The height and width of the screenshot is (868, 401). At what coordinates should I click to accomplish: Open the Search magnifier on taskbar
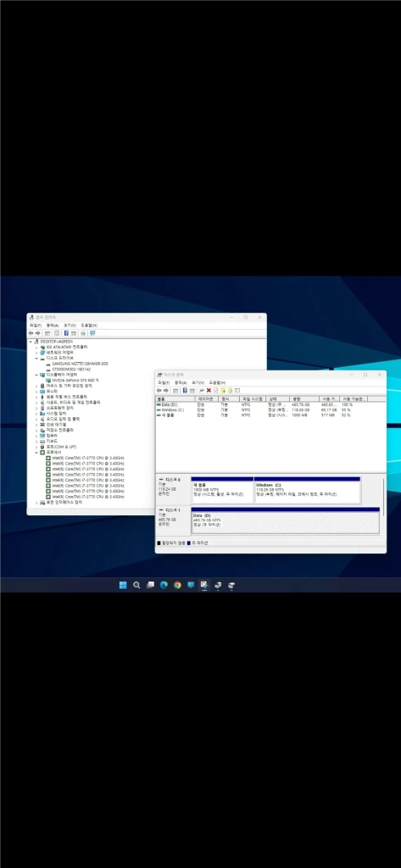[x=136, y=585]
